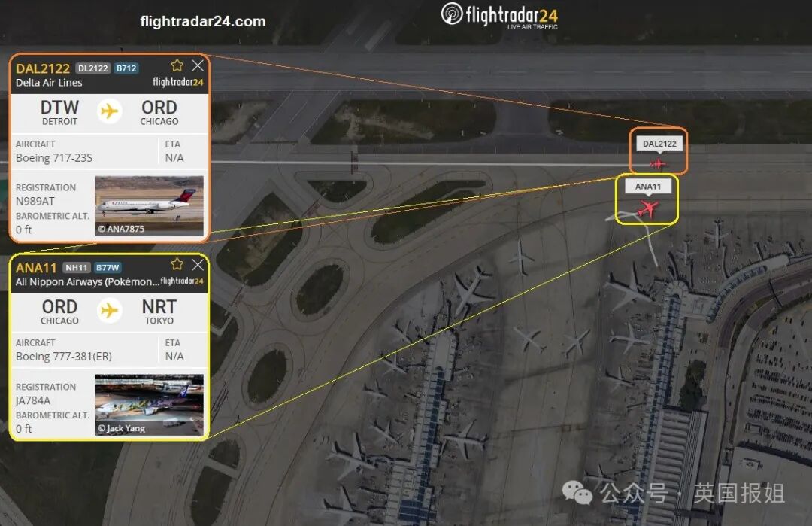Close the ANA11 flight panel
This screenshot has width=812, height=526.
click(x=198, y=265)
